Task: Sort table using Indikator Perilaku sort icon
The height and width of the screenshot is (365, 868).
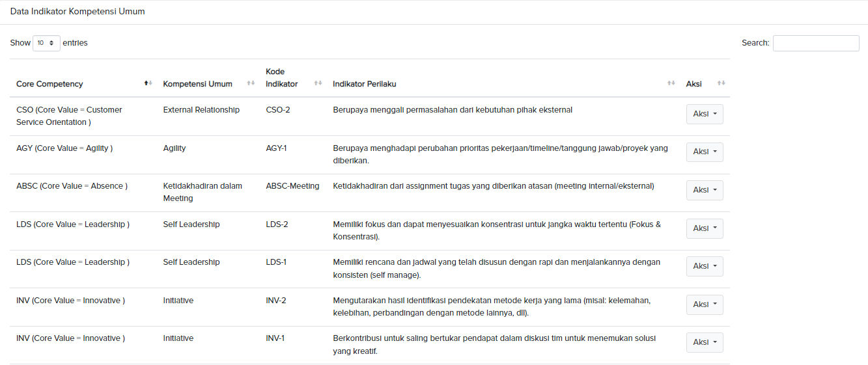Action: pyautogui.click(x=671, y=83)
